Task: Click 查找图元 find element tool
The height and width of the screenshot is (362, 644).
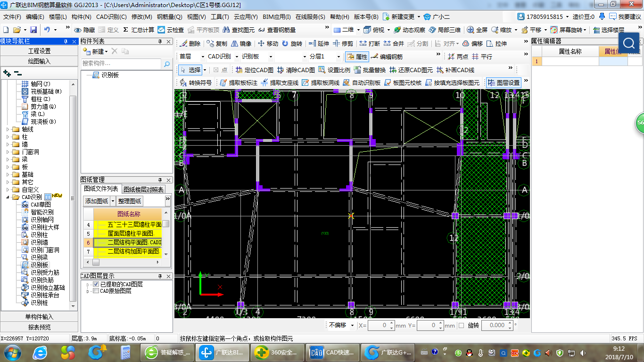Action: [x=238, y=30]
